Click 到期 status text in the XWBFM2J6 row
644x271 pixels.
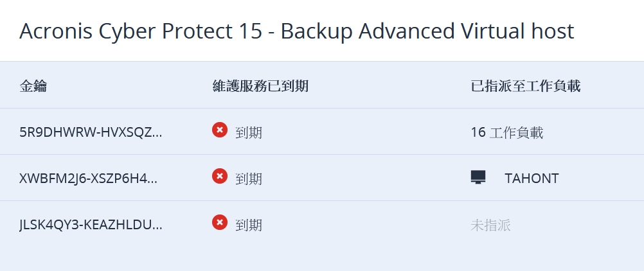point(249,179)
